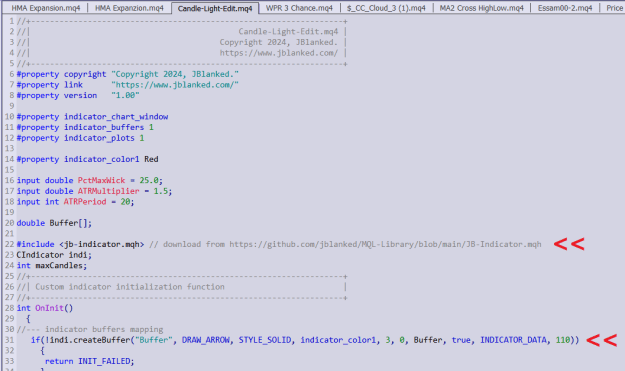
Task: Switch to the Essam00-2.mq4 tab
Action: tap(565, 8)
